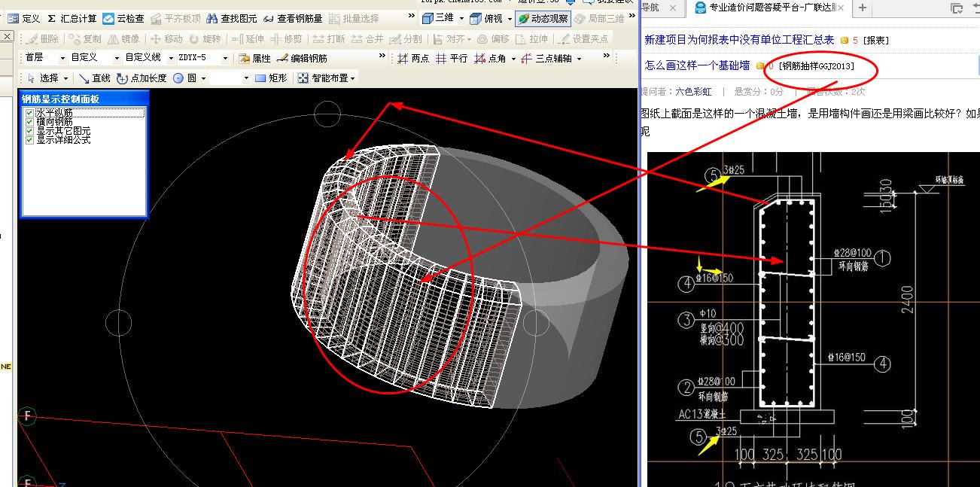Click 移动 move tool
Screen dimensions: 980x487
coord(166,38)
